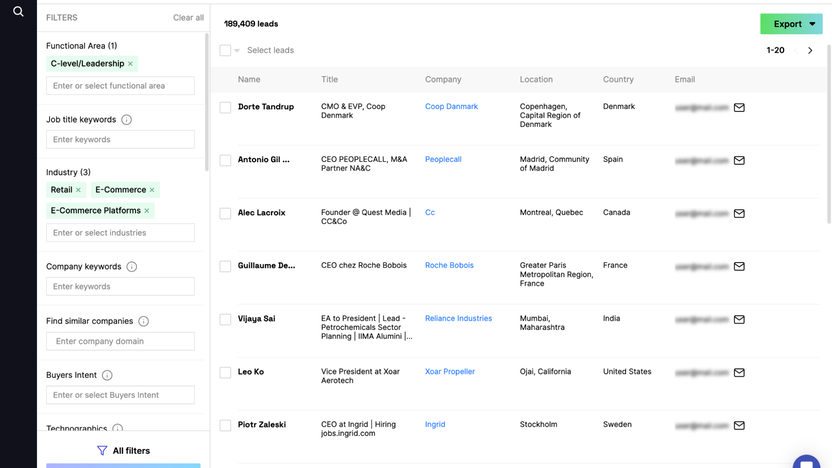The height and width of the screenshot is (468, 832).
Task: Click the info icon beside Company keywords
Action: coord(132,267)
